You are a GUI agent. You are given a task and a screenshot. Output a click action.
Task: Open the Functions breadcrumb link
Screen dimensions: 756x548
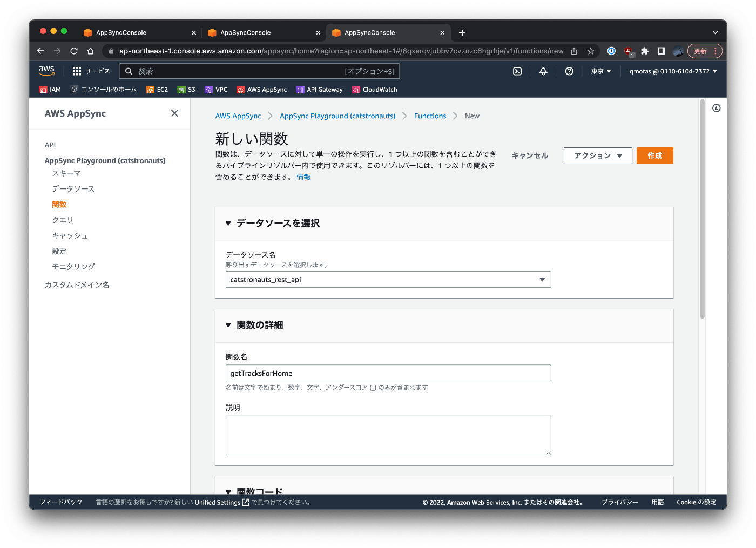[x=430, y=116]
